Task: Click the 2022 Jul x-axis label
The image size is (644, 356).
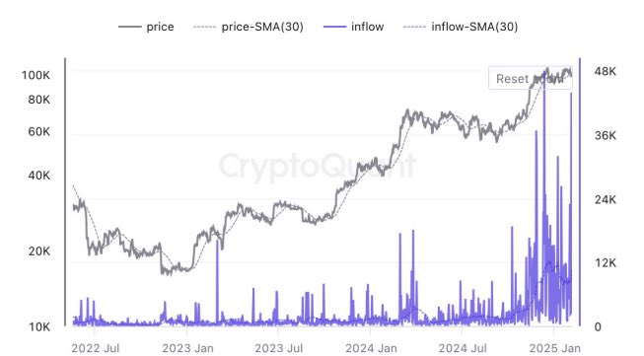Action: click(96, 348)
